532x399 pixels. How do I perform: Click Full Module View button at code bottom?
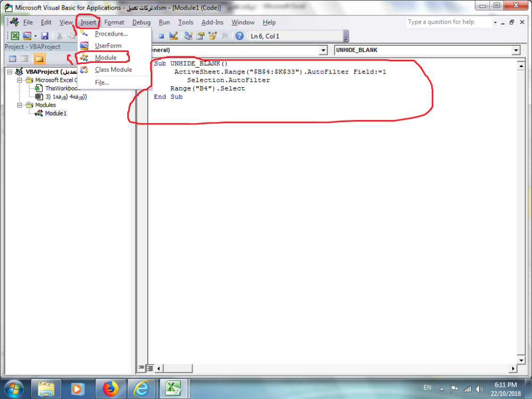click(150, 368)
